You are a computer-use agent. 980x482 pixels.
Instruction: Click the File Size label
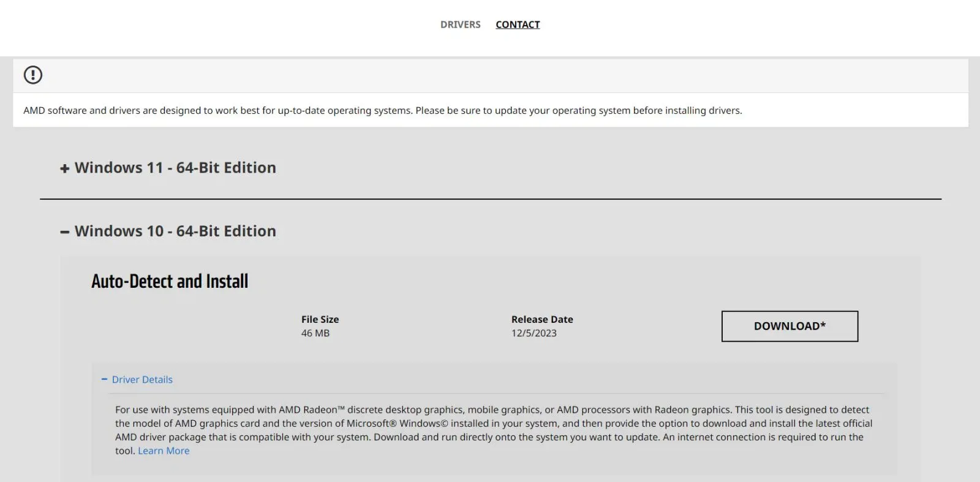320,319
